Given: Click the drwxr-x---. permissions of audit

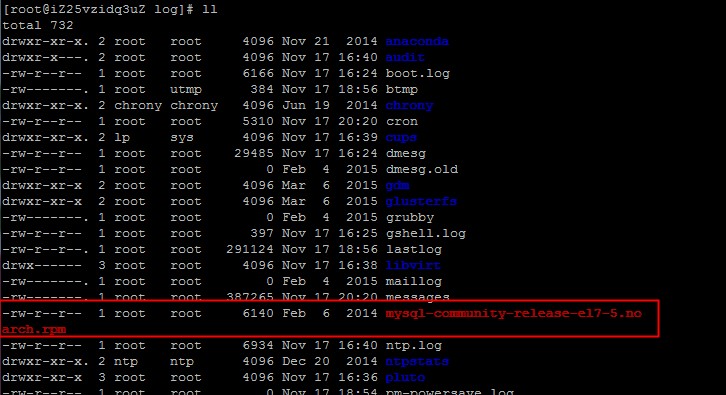Looking at the screenshot, I should 45,57.
